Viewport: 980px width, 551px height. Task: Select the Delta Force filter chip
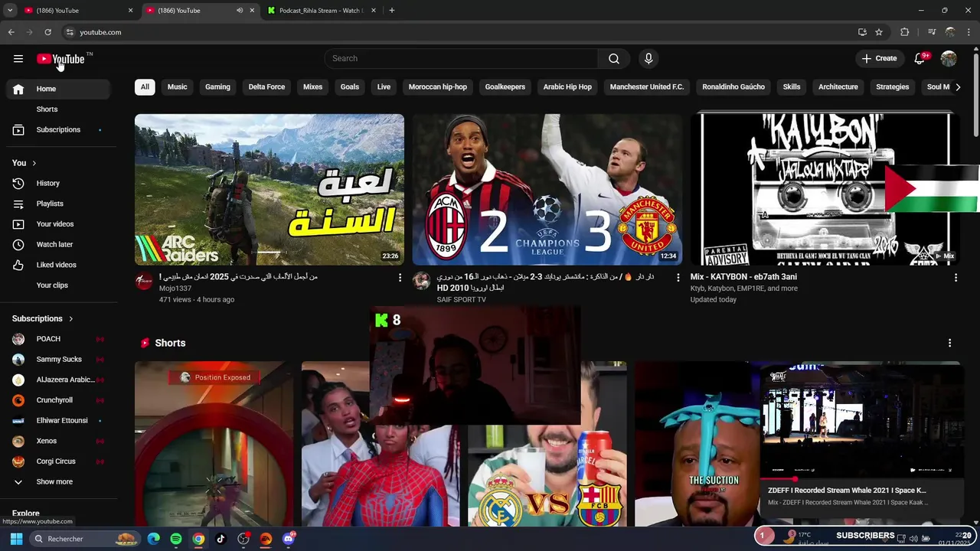point(266,86)
